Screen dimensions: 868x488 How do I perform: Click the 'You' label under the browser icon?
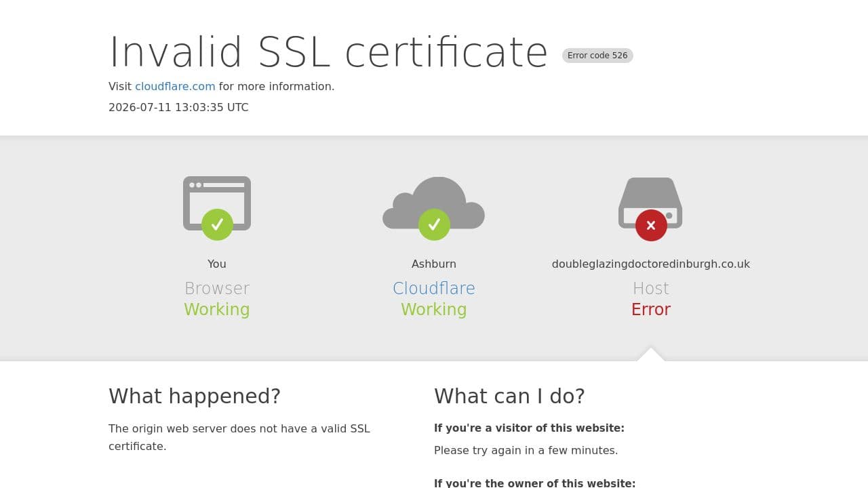tap(217, 264)
